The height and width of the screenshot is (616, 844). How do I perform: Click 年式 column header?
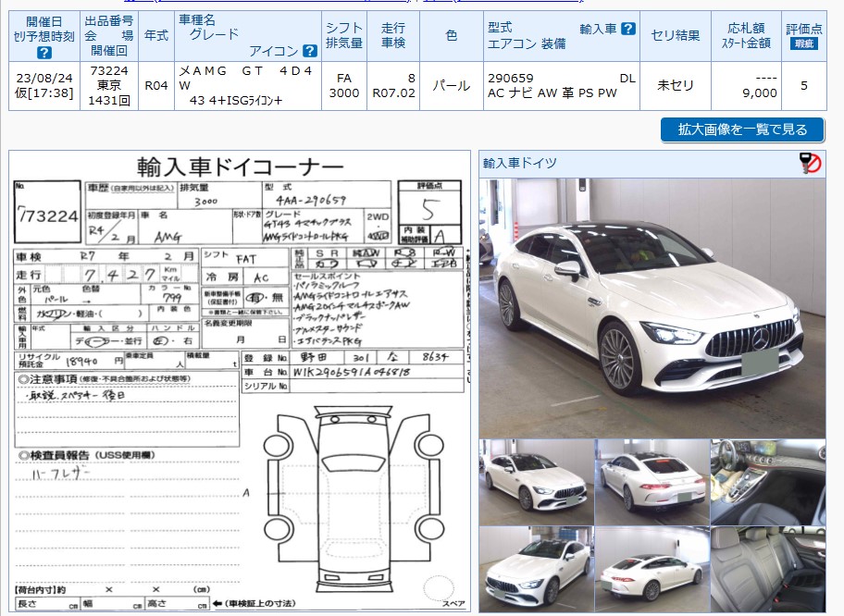coord(156,35)
